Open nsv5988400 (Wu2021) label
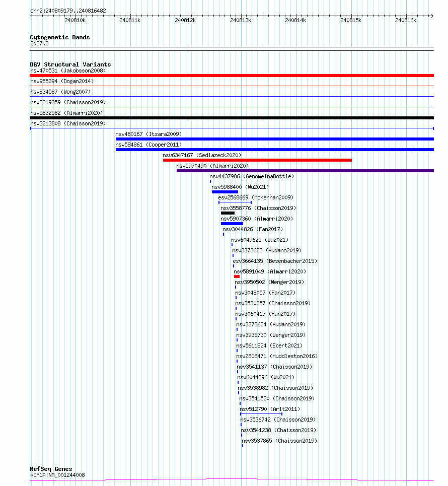 pyautogui.click(x=240, y=186)
